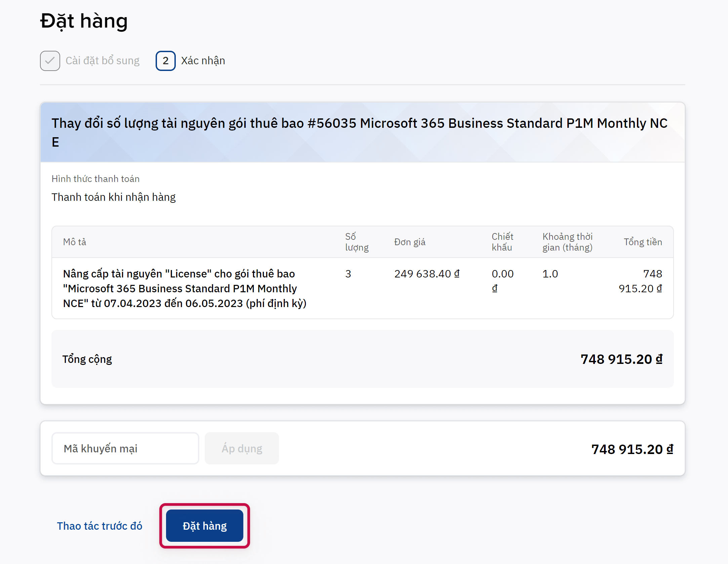Click the Đặt hàng page heading
The height and width of the screenshot is (564, 728).
(x=84, y=21)
